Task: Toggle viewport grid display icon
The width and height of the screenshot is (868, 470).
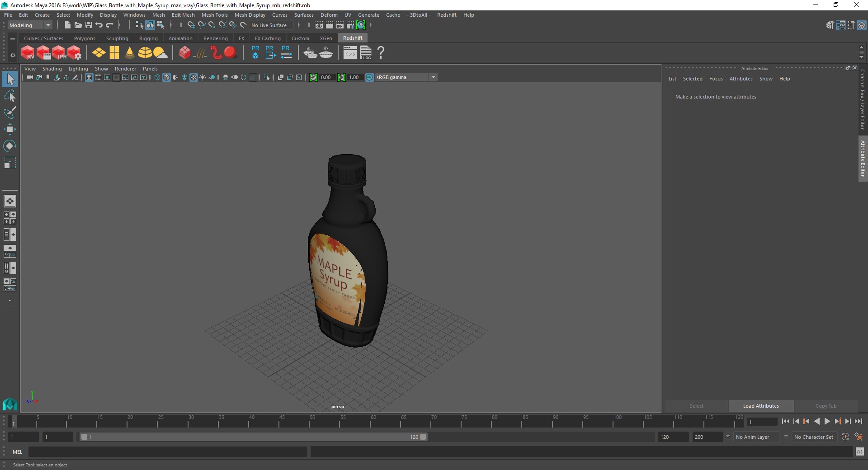Action: 89,78
